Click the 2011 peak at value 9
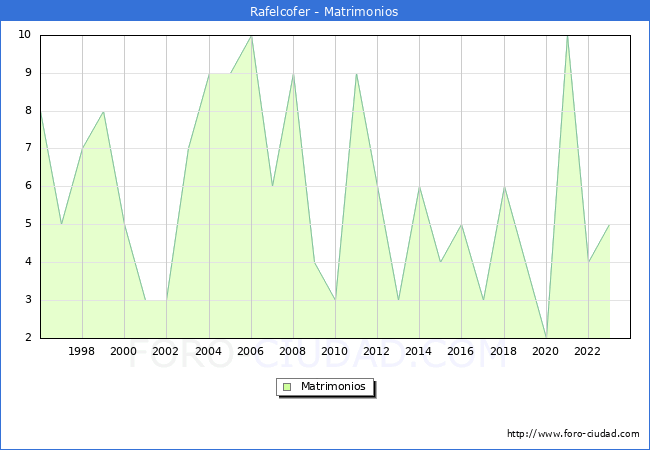650x450 pixels. (356, 73)
